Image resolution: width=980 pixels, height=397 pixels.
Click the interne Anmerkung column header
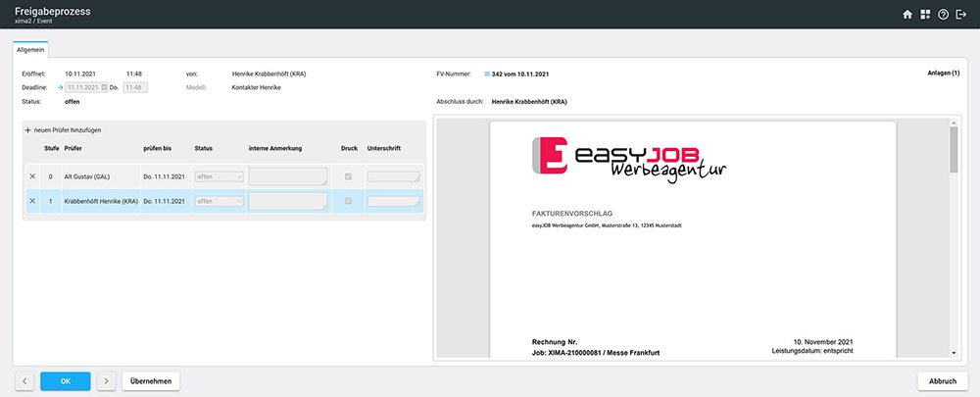click(x=275, y=149)
